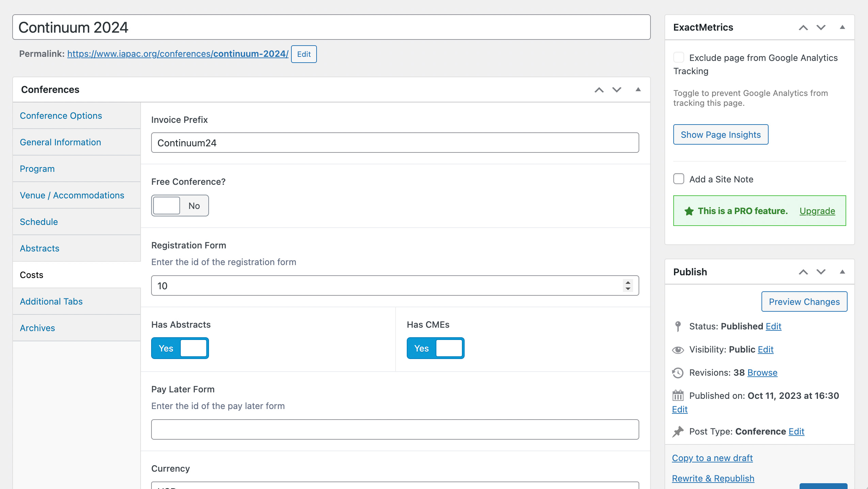Browse the 38 revisions

click(x=762, y=373)
